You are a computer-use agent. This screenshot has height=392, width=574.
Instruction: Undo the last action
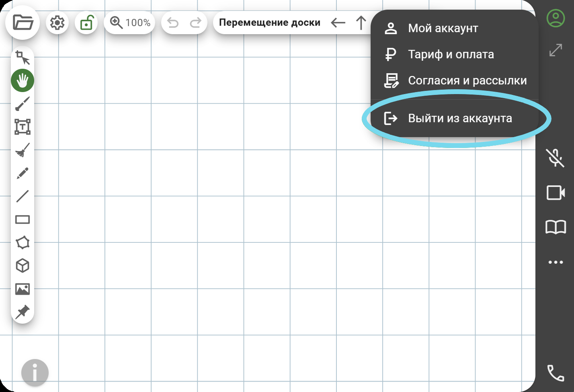pos(173,23)
